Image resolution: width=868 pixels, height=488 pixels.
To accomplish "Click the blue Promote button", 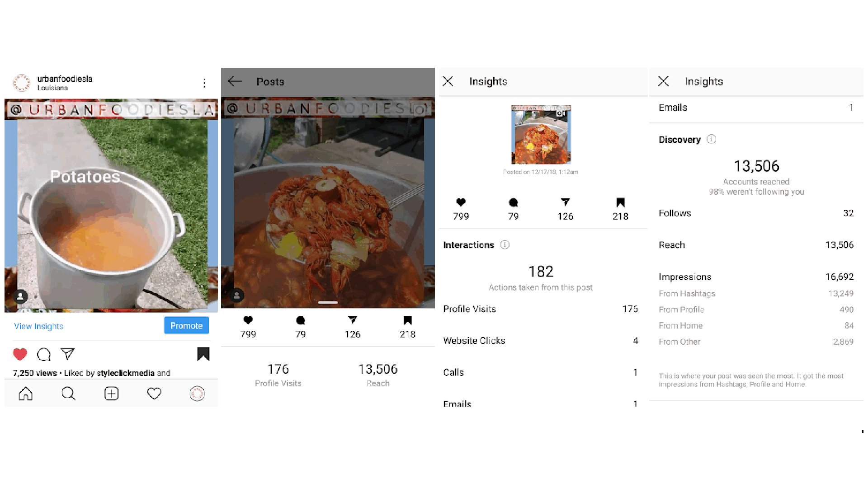I will [186, 326].
